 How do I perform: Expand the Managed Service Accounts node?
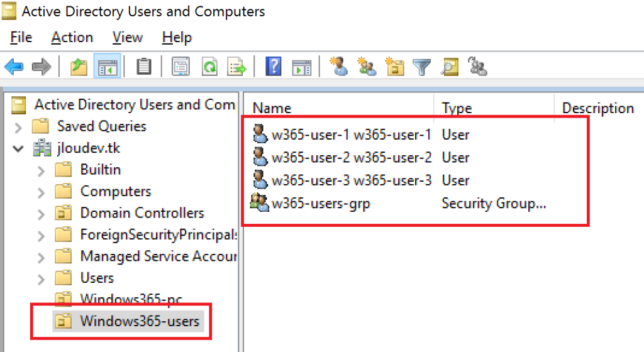[41, 257]
